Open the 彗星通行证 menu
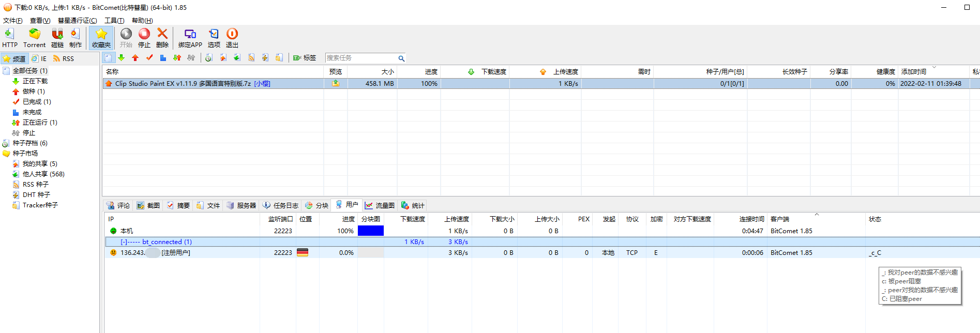Image resolution: width=980 pixels, height=333 pixels. click(x=77, y=21)
